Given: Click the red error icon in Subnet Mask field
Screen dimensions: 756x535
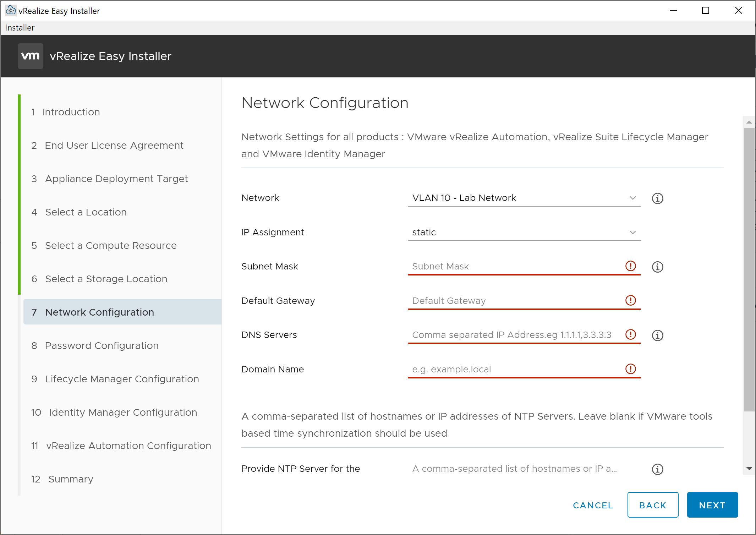Looking at the screenshot, I should 630,266.
